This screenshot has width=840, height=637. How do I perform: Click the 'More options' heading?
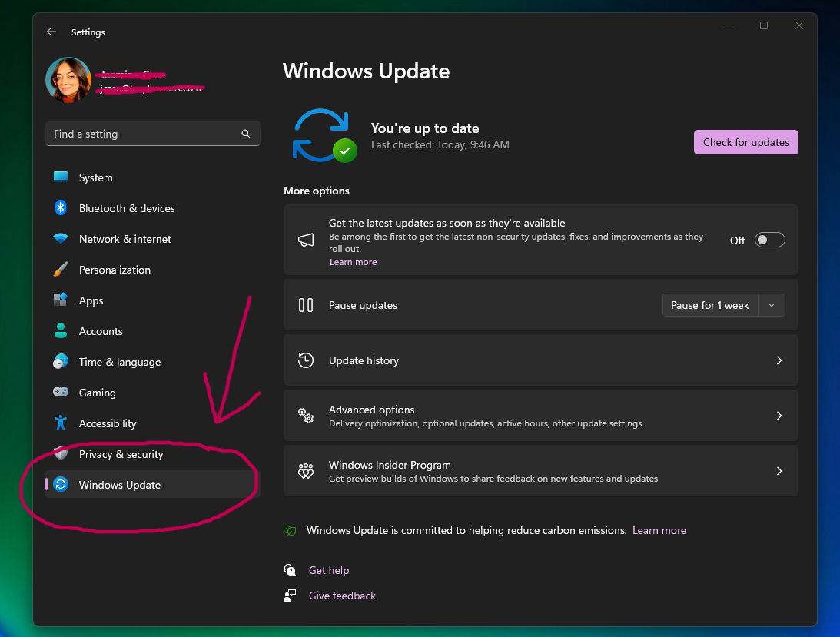coord(317,191)
